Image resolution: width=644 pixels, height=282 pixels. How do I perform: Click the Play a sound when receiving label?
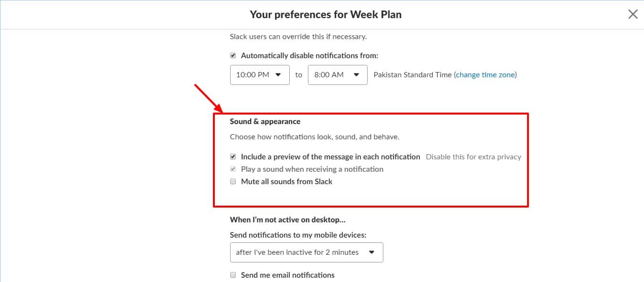[x=312, y=169]
